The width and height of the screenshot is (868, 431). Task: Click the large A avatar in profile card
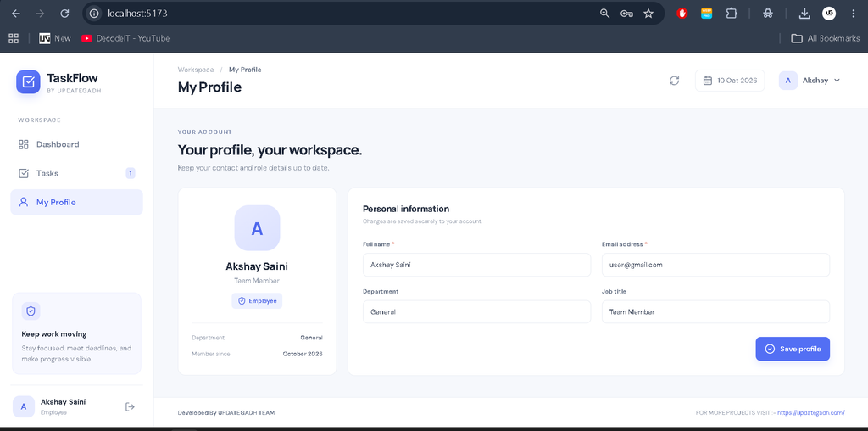click(x=257, y=228)
